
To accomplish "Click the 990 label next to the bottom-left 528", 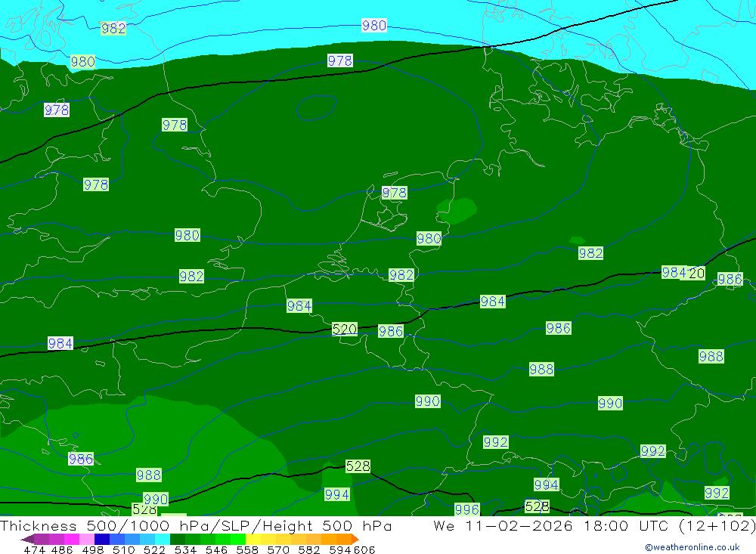I will pos(156,499).
